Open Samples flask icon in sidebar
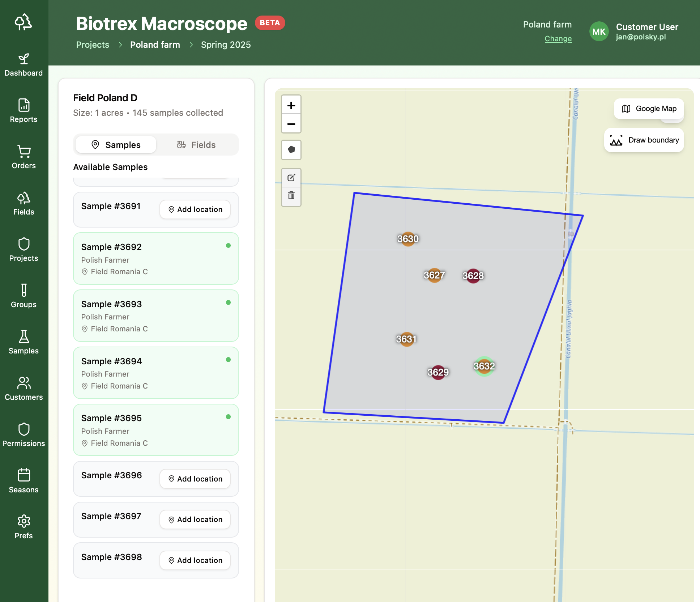 pos(24,343)
